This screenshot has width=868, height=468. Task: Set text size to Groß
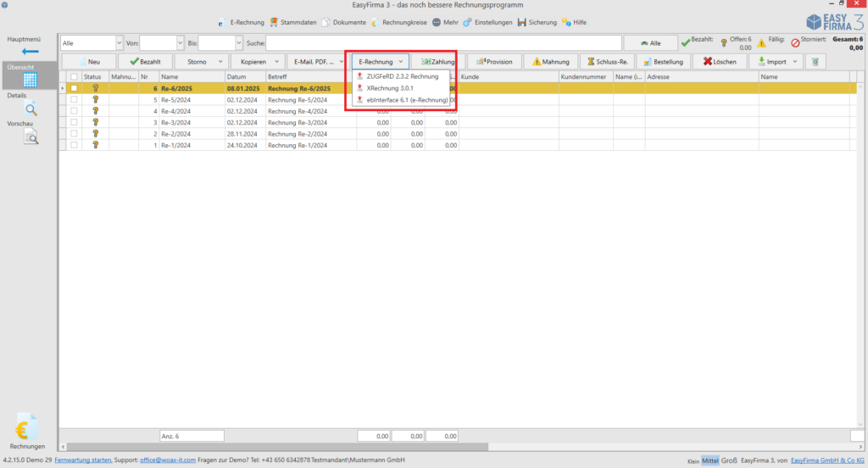(729, 460)
